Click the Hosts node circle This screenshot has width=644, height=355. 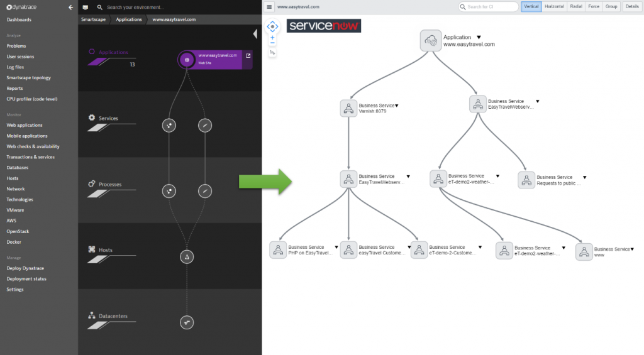pyautogui.click(x=187, y=257)
